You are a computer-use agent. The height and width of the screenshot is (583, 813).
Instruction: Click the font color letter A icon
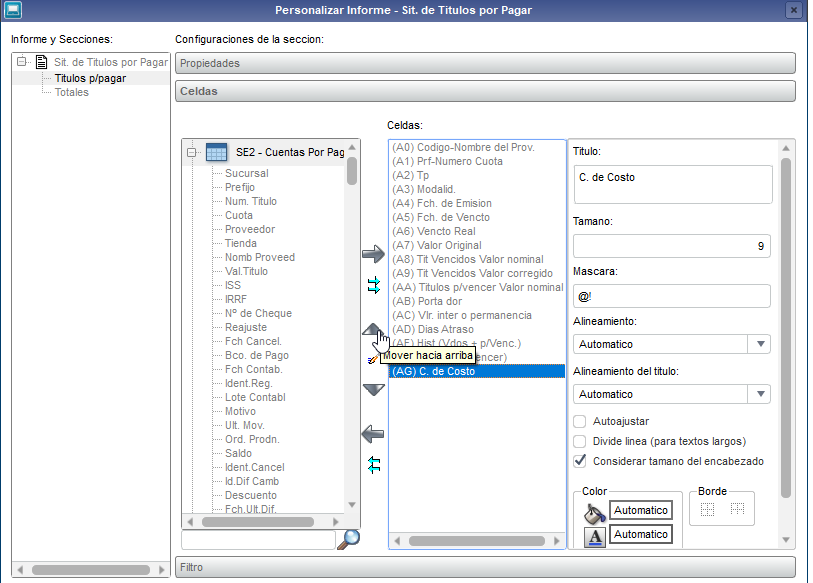(x=595, y=537)
